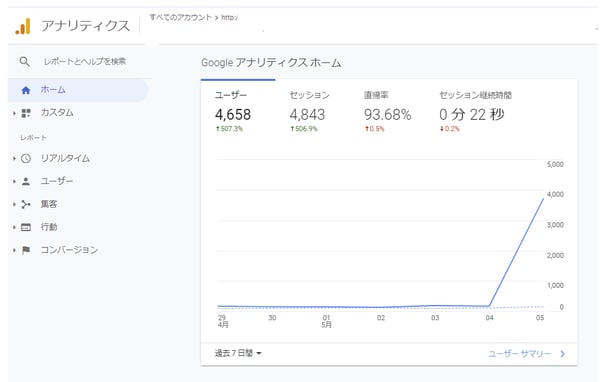
Task: Click the search magnifier icon
Action: 24,61
